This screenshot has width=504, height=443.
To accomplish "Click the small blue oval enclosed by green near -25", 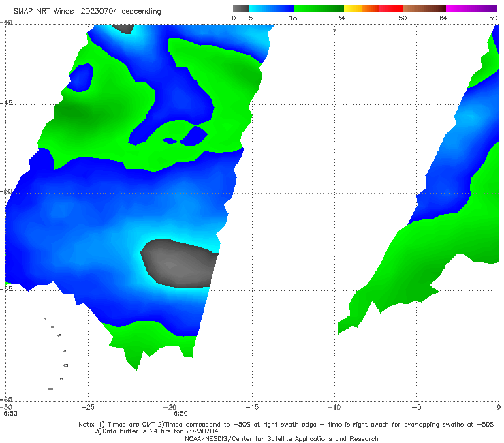I will click(80, 78).
